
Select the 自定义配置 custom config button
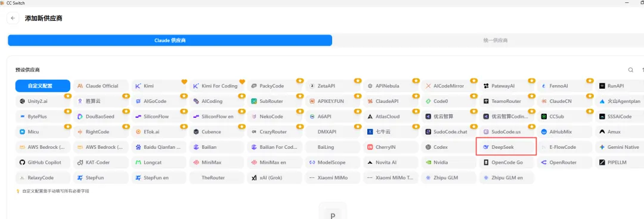(x=43, y=86)
